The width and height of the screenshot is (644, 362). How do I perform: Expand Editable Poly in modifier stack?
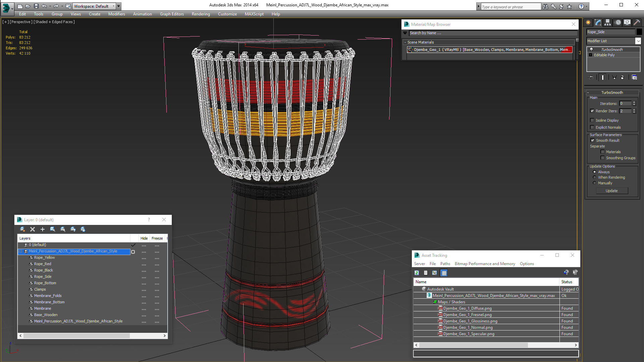point(590,55)
